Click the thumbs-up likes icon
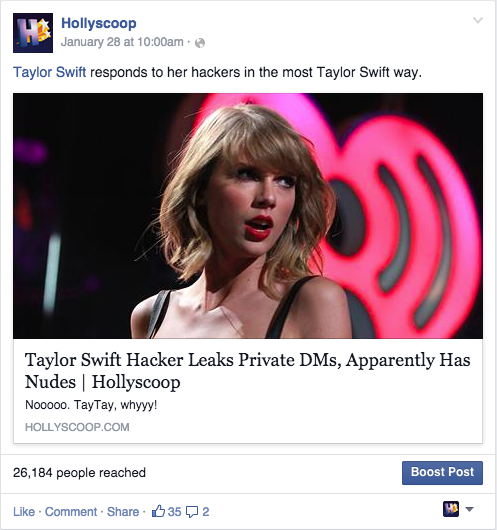497x530 pixels. pos(158,511)
